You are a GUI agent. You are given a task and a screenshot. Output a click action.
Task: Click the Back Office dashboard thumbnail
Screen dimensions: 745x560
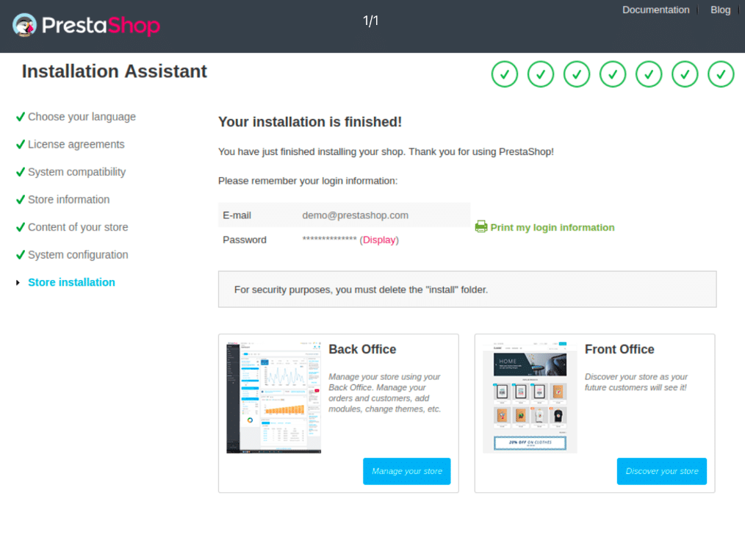point(273,398)
